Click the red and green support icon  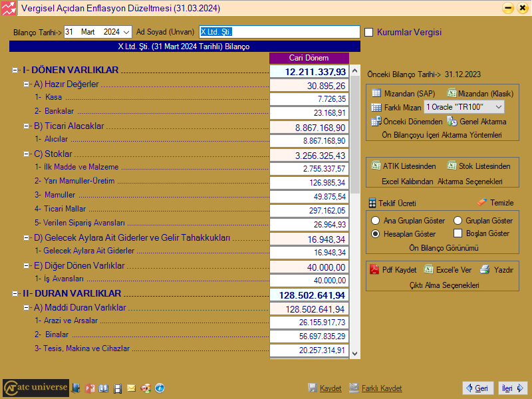point(146,388)
